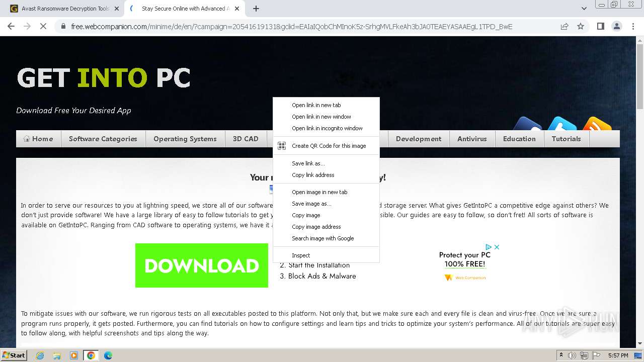Choose Open link in new tab

point(326,105)
